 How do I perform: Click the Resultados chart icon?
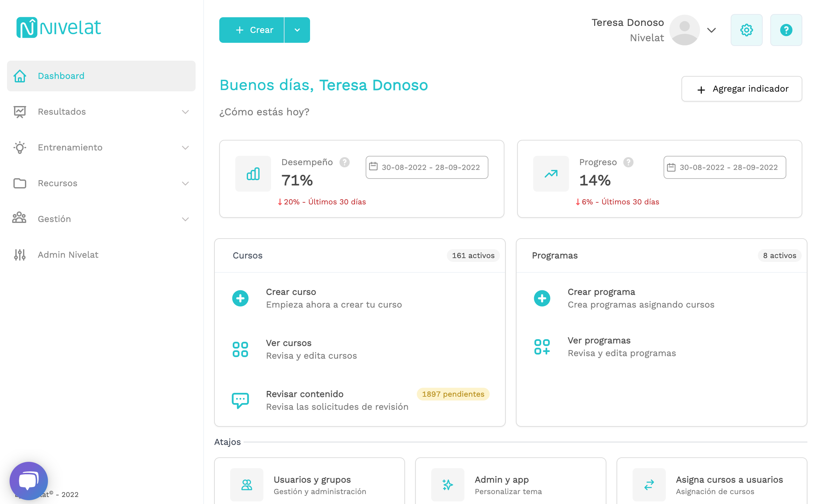coord(20,112)
